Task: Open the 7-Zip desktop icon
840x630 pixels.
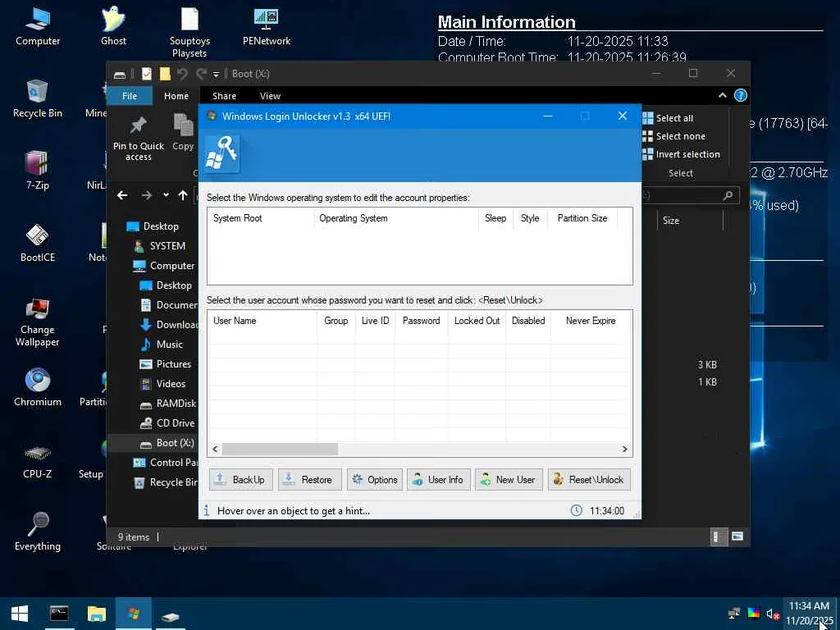Action: coord(38,171)
